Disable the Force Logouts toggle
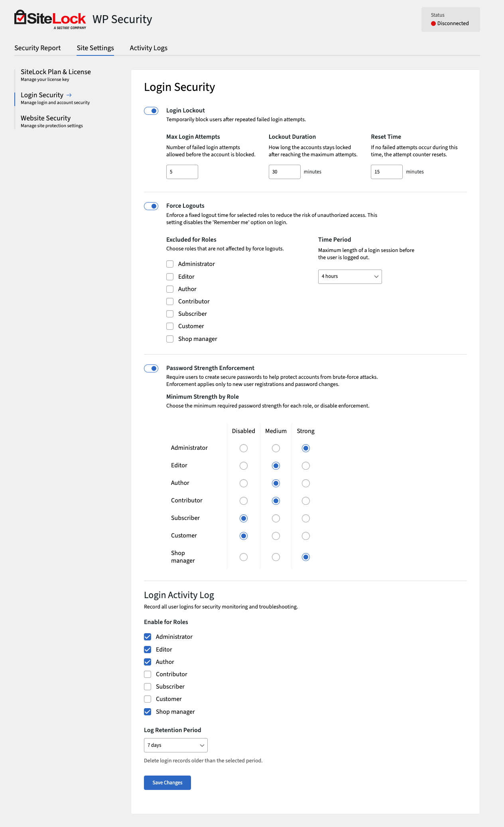This screenshot has width=504, height=827. 151,206
